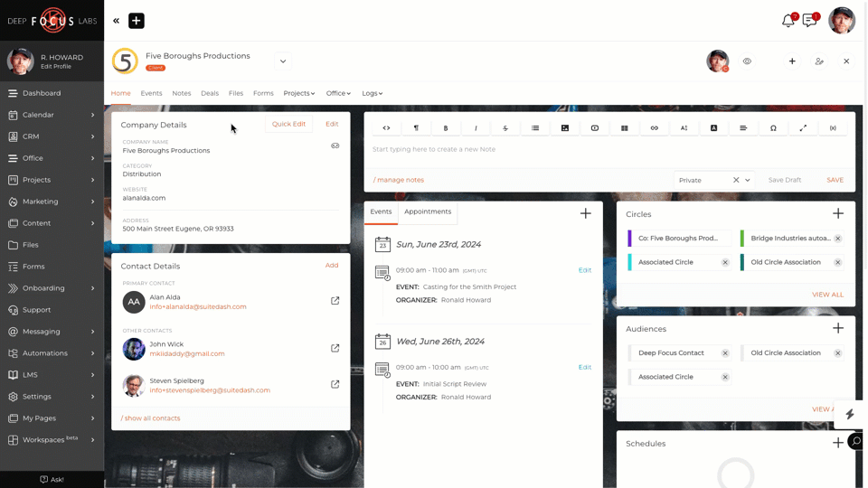This screenshot has height=488, width=868.
Task: Toggle code view in the note editor
Action: coord(386,128)
